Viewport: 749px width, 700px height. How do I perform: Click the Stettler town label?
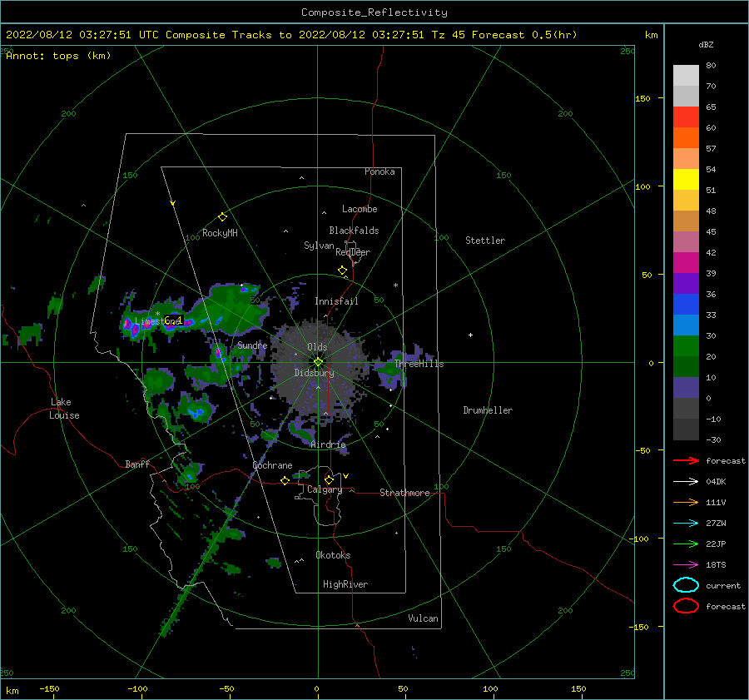(x=485, y=241)
